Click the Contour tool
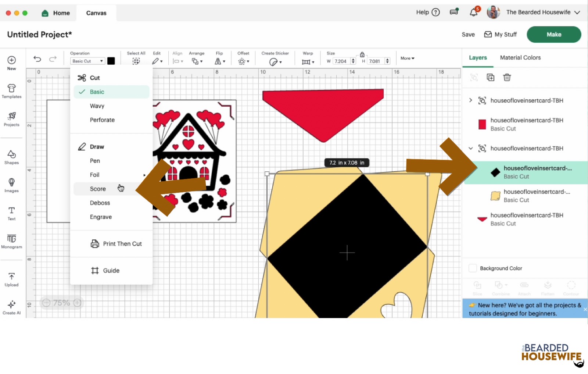The width and height of the screenshot is (588, 374). (x=571, y=288)
